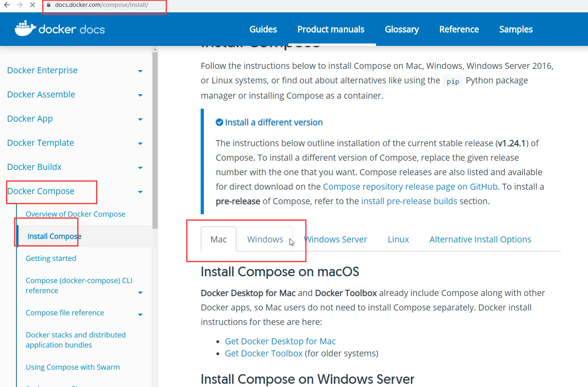Screen dimensions: 588x387
Task: Open the Reference nav item
Action: coord(459,29)
